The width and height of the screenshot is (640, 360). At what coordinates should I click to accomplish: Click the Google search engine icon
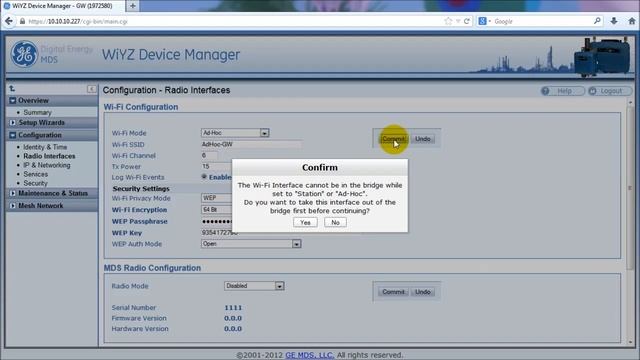click(x=482, y=21)
